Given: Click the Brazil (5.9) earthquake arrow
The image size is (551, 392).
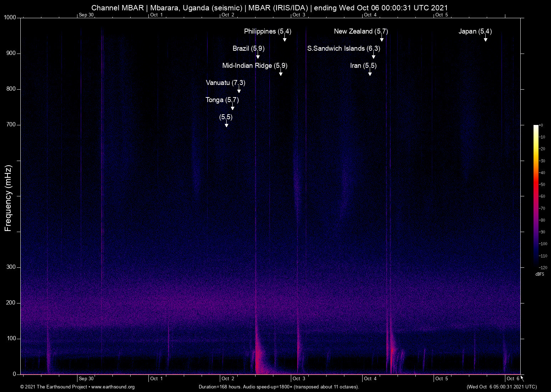Looking at the screenshot, I should (x=258, y=55).
